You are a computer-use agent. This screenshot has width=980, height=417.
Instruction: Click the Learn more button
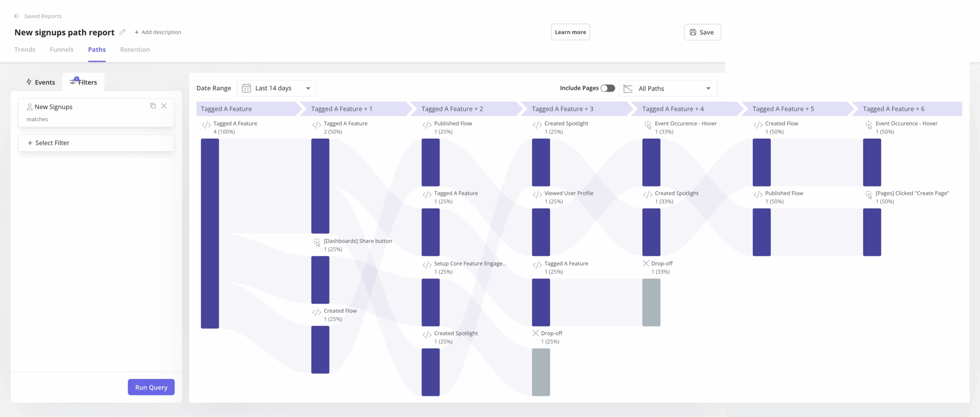click(570, 32)
